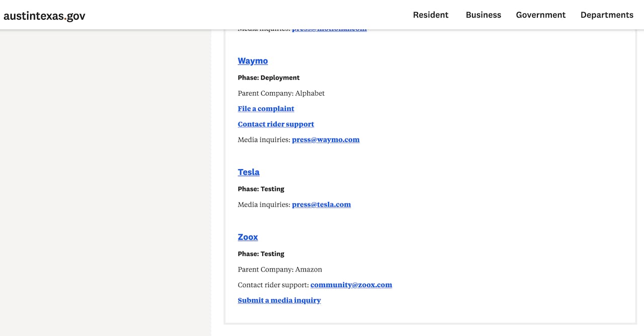Select Zoox's 'Phase: Testing' text

pos(261,254)
